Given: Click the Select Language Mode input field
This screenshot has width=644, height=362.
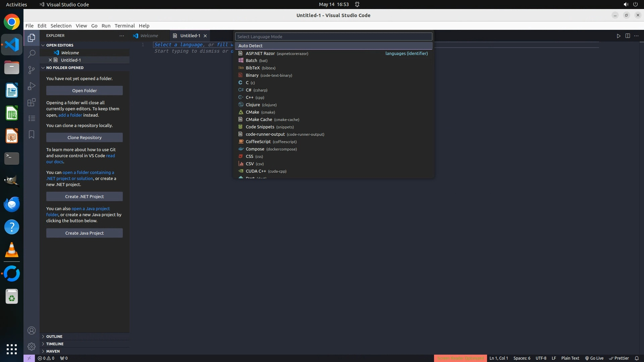Looking at the screenshot, I should point(333,37).
